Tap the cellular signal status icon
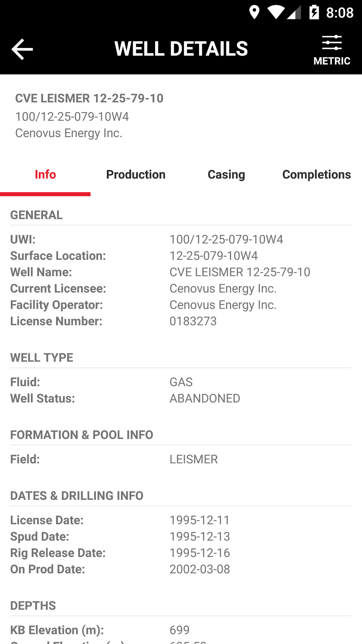Screen dimensions: 362x644 tap(294, 12)
